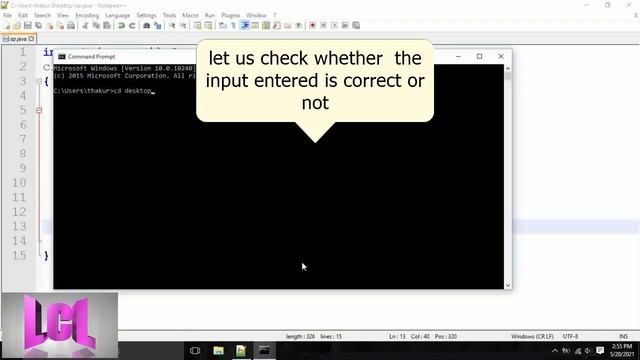The width and height of the screenshot is (640, 360).
Task: Toggle word wrap in the toolbar
Action: point(223,26)
